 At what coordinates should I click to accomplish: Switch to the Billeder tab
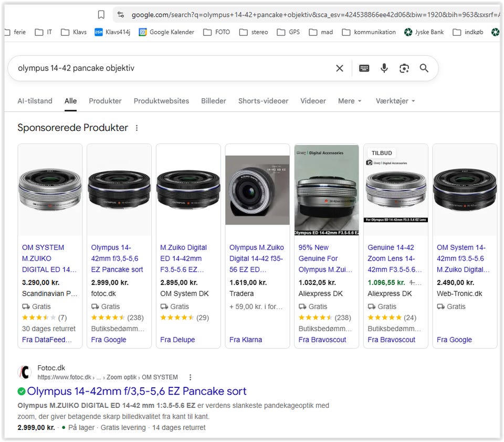(x=214, y=101)
